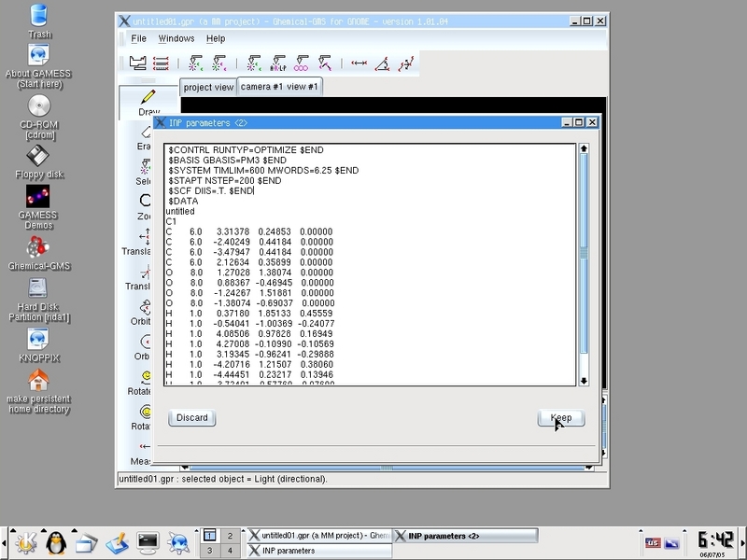The width and height of the screenshot is (747, 560).
Task: Click the first toolbar icon below File
Action: coord(137,63)
